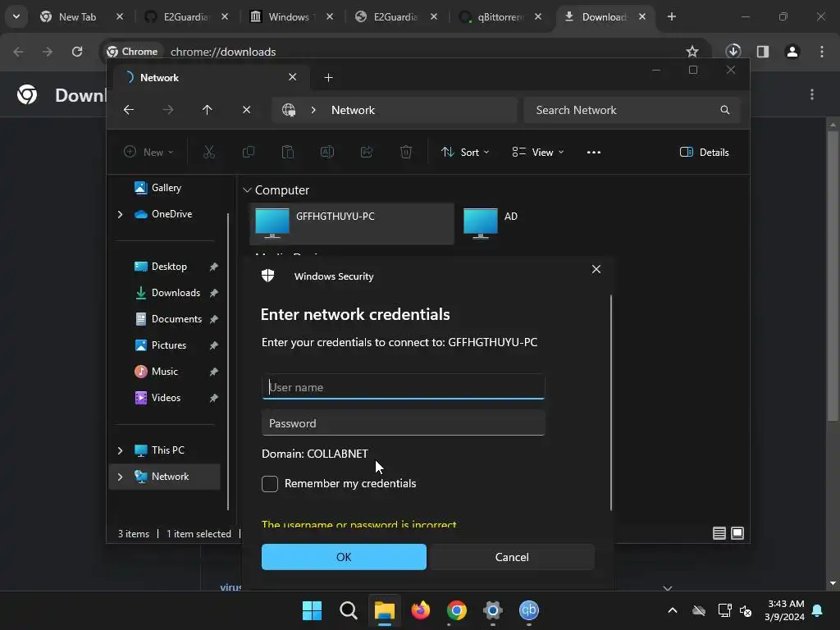The width and height of the screenshot is (840, 630).
Task: Toggle Chrome side panel
Action: click(x=762, y=52)
